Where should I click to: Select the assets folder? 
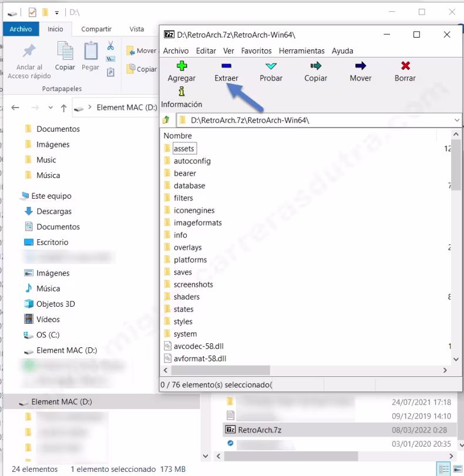point(184,149)
